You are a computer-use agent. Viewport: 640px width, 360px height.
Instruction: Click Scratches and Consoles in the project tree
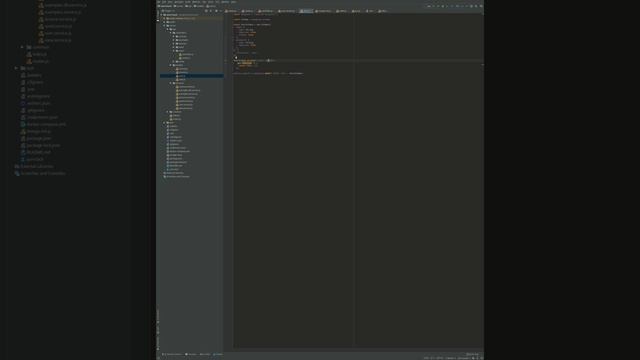coord(177,177)
